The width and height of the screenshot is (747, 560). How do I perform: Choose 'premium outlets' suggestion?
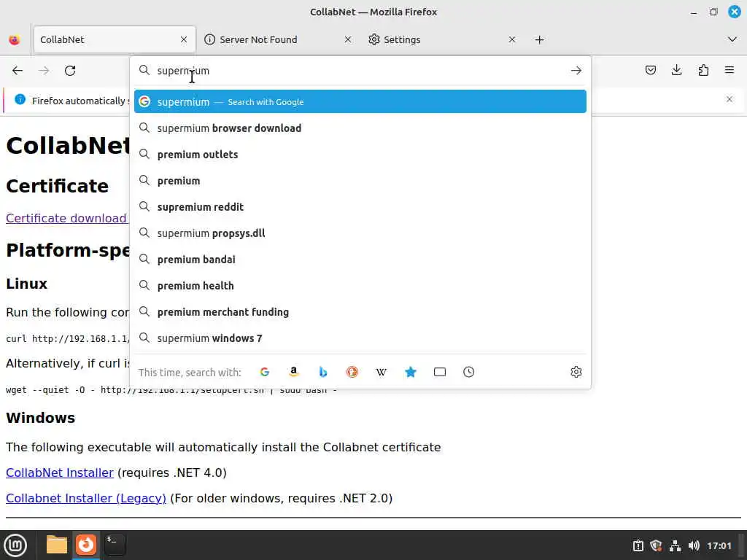tap(360, 155)
